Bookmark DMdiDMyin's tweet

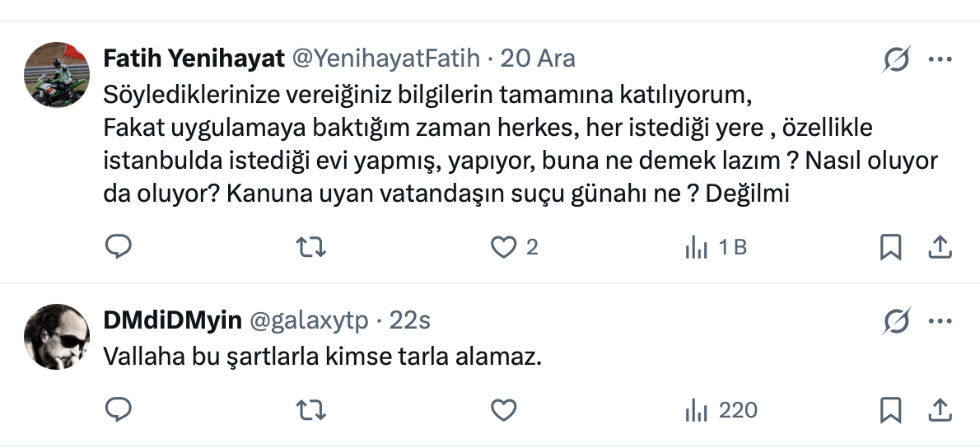(x=890, y=409)
